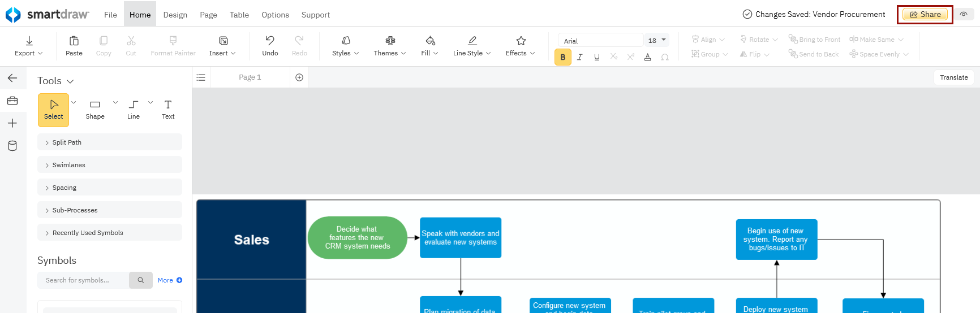The width and height of the screenshot is (980, 313).
Task: Click the Paste clipboard icon
Action: tap(74, 41)
